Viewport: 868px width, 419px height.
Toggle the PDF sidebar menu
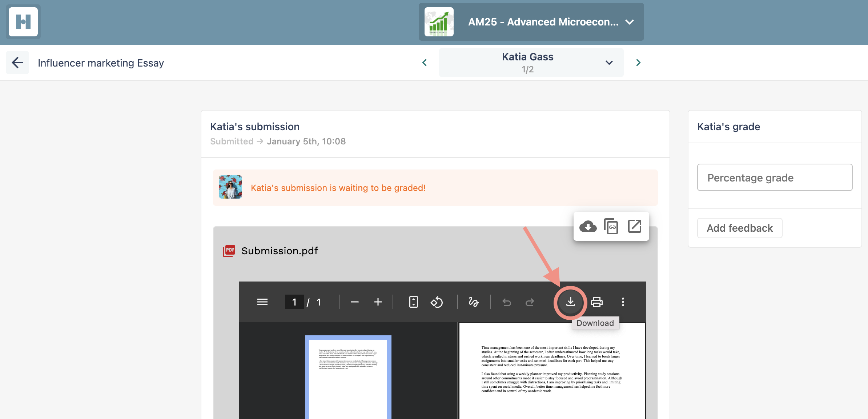tap(262, 302)
